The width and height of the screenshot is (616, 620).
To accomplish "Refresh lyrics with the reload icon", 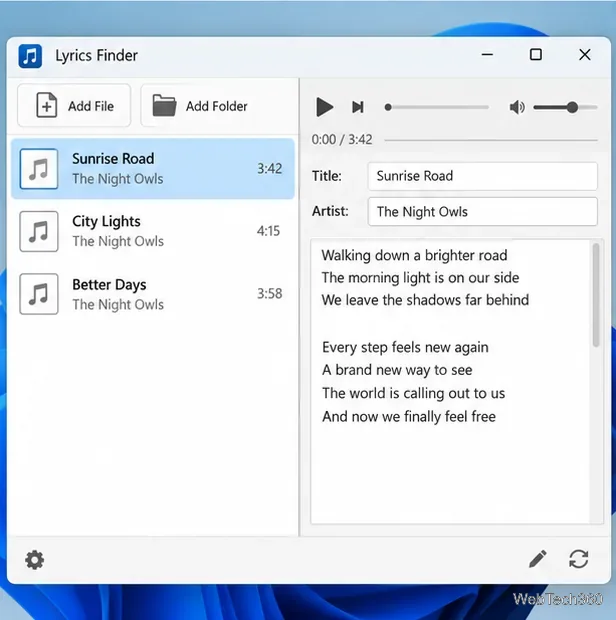I will 578,559.
